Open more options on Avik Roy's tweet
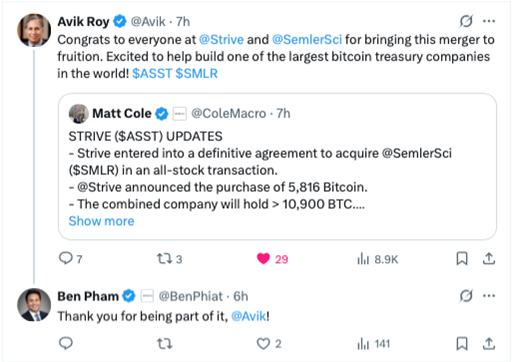This screenshot has height=362, width=512. [489, 21]
